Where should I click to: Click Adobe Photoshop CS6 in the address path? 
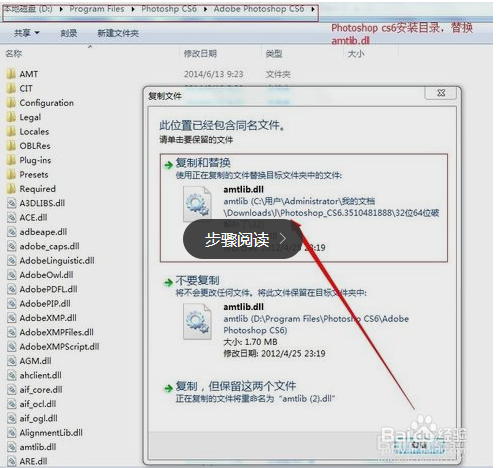(259, 9)
